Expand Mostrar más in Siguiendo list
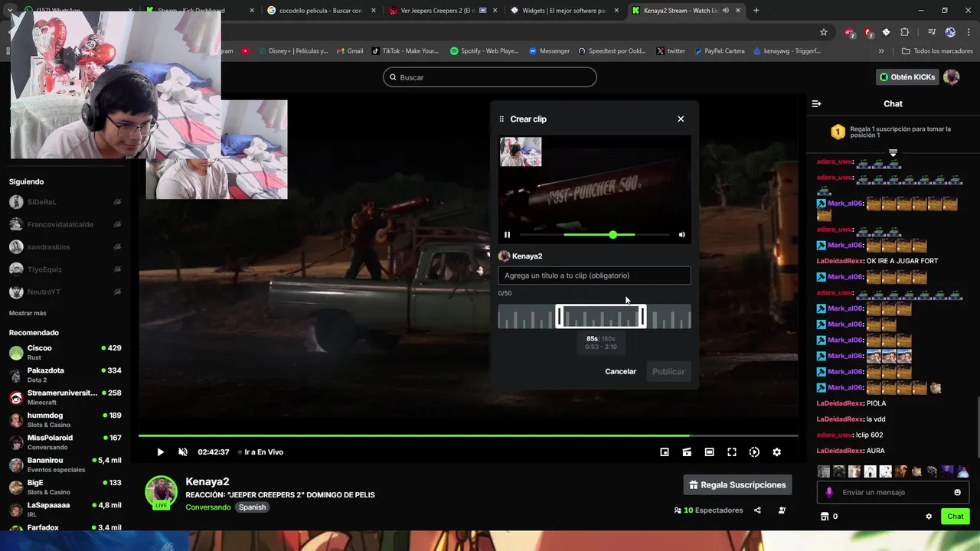This screenshot has height=551, width=980. 28,313
